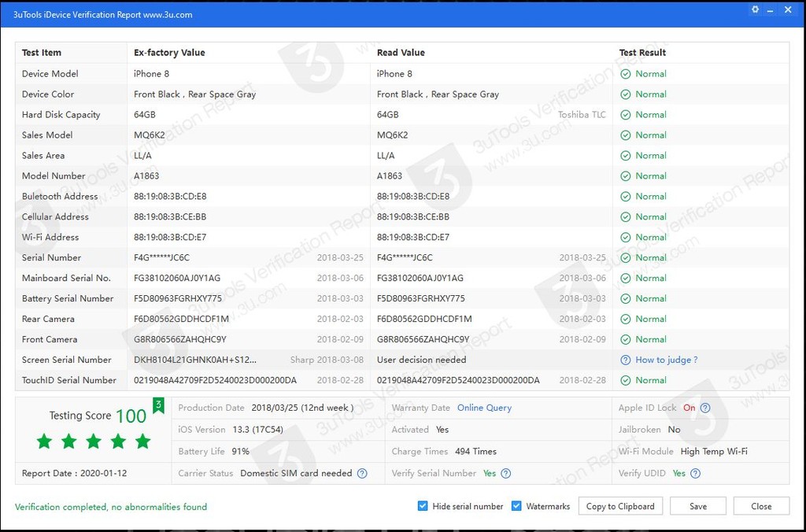Save the verification report
This screenshot has height=532, width=806.
[698, 506]
